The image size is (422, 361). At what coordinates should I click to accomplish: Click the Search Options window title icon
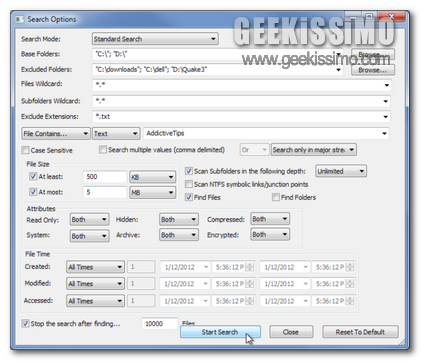click(20, 19)
